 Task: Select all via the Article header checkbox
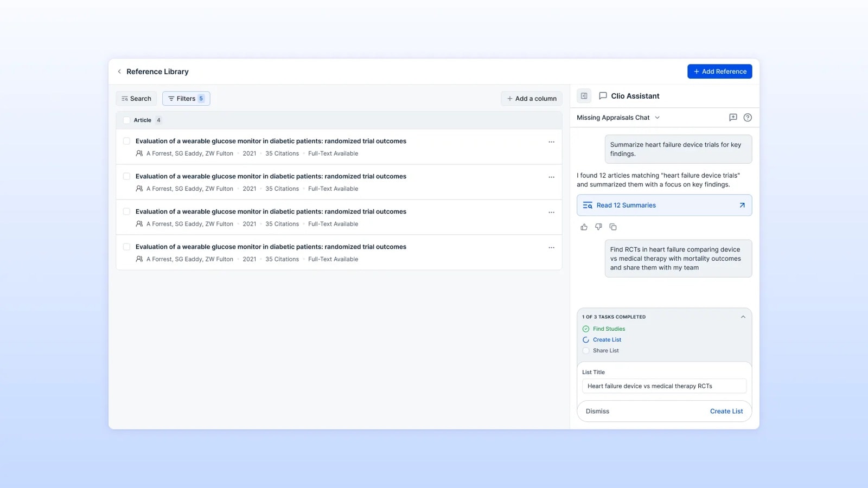point(126,120)
